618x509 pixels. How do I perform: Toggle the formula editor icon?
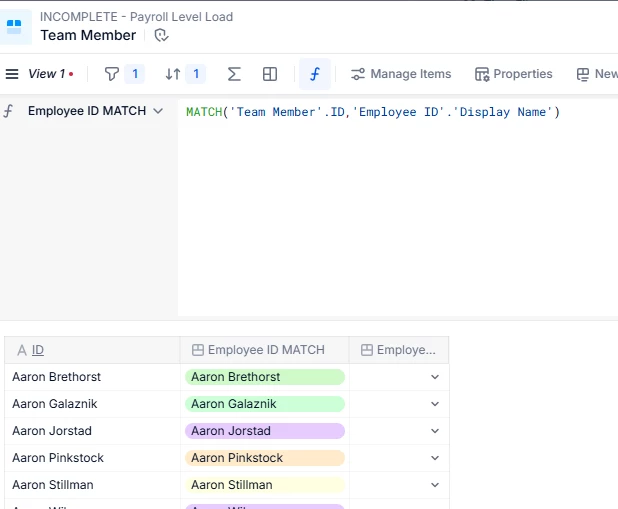(315, 74)
